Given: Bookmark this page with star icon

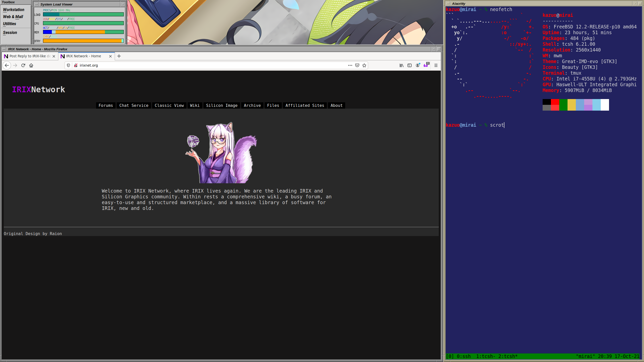Looking at the screenshot, I should pos(364,65).
